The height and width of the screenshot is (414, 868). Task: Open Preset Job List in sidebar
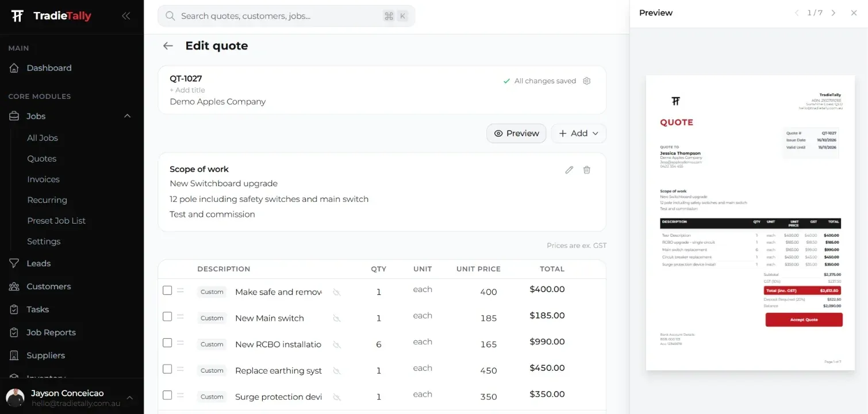tap(56, 221)
